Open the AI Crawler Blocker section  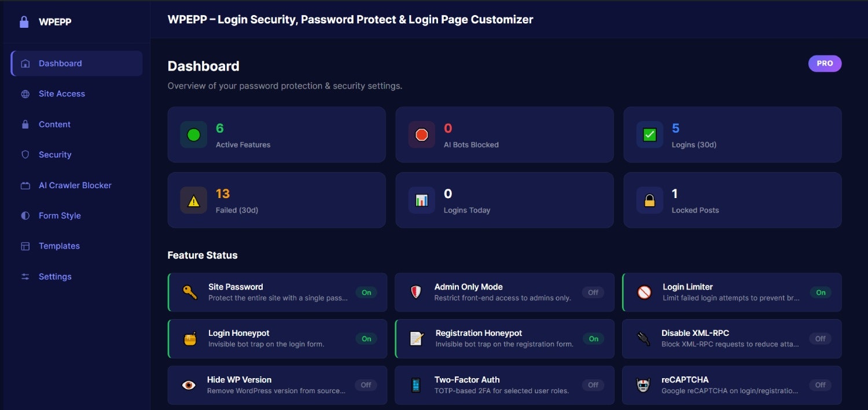(x=75, y=185)
